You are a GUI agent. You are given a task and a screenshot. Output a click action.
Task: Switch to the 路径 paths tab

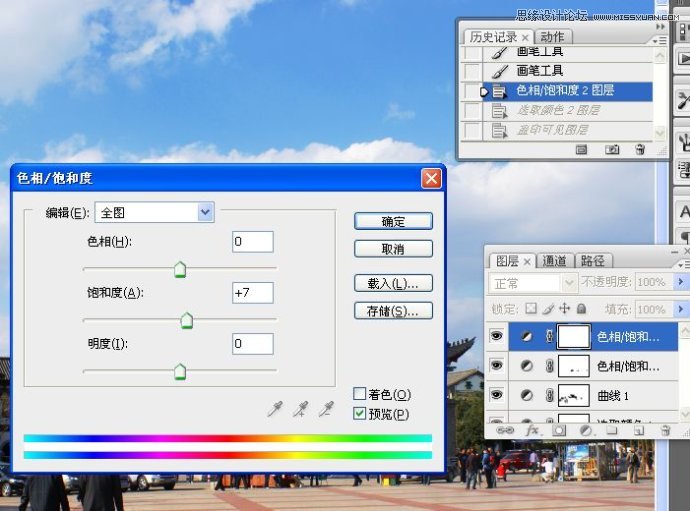pyautogui.click(x=592, y=261)
